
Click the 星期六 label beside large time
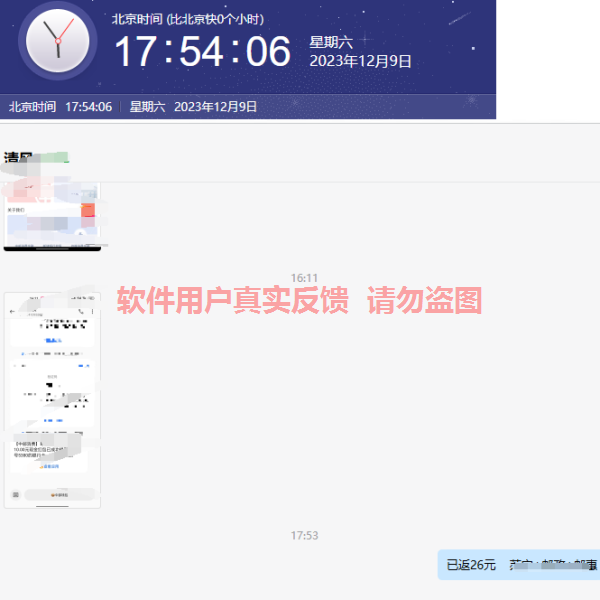[330, 42]
